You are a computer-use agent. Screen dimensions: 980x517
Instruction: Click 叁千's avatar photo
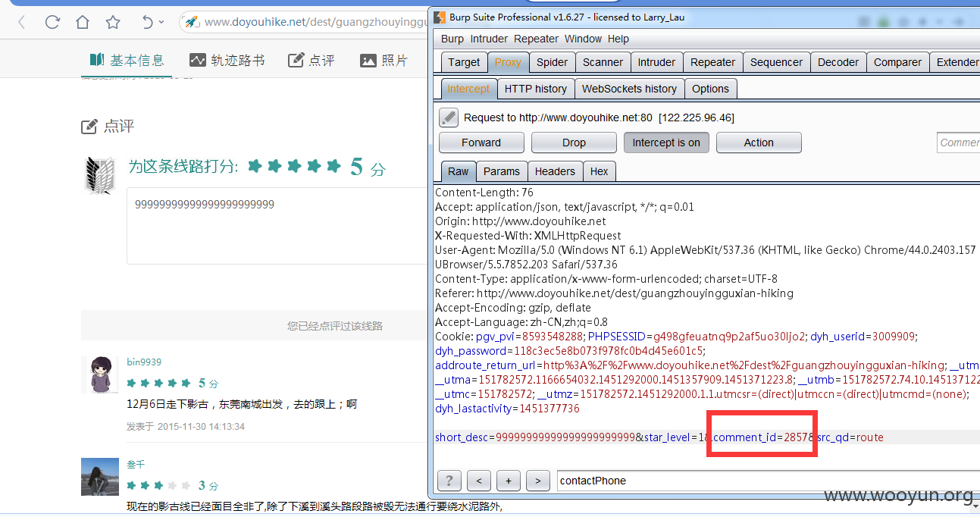(99, 477)
